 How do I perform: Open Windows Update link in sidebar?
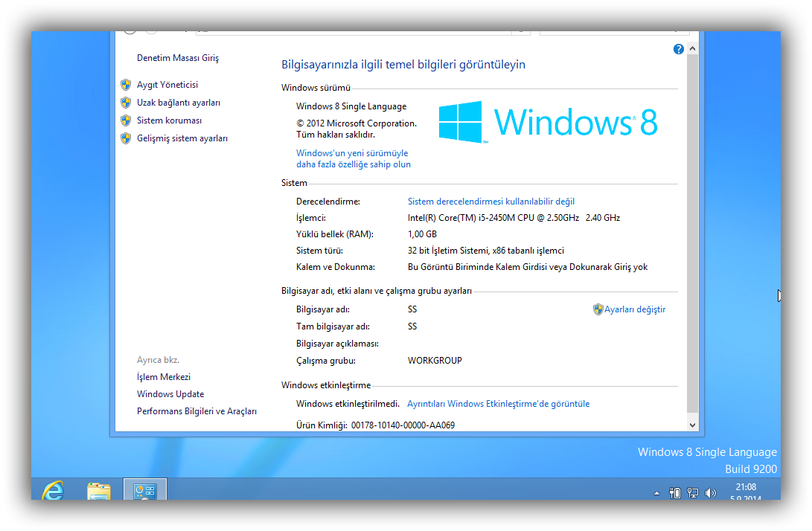click(x=170, y=394)
